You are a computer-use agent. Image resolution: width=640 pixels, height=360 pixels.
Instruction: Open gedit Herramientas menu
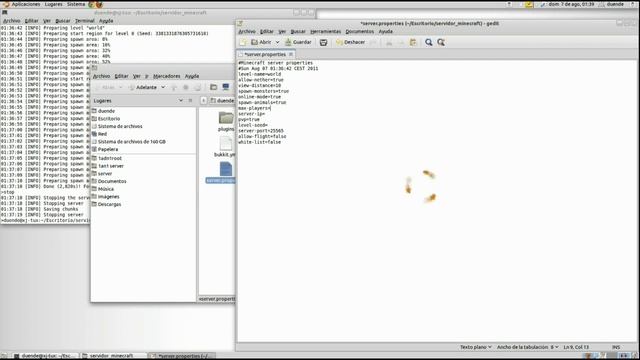[325, 31]
